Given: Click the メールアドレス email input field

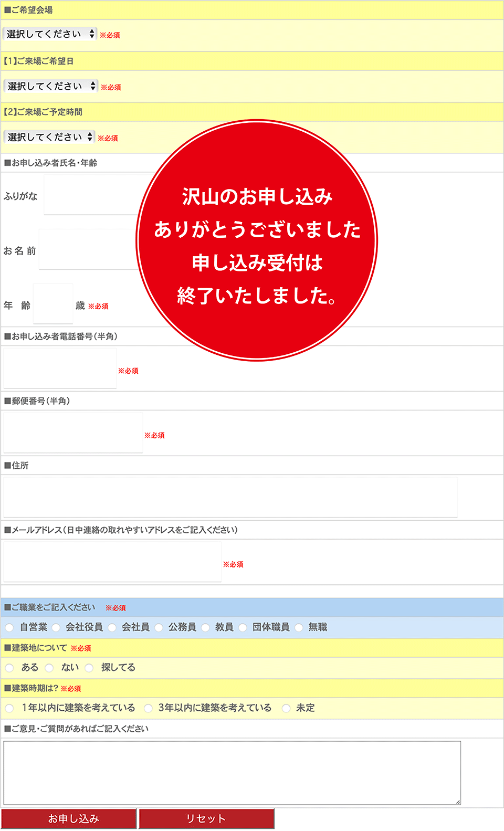Looking at the screenshot, I should coord(112,562).
